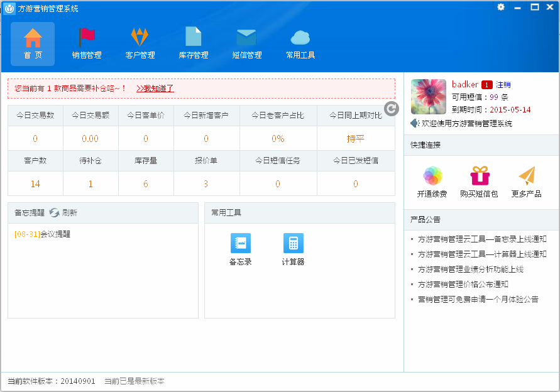Screen dimensions: 560x392
Task: Click 当前已是最新版本 in status bar
Action: point(135,381)
